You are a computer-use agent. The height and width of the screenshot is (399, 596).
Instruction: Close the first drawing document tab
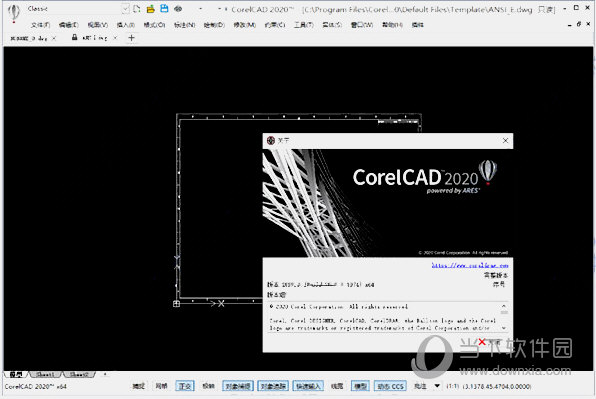coord(54,38)
